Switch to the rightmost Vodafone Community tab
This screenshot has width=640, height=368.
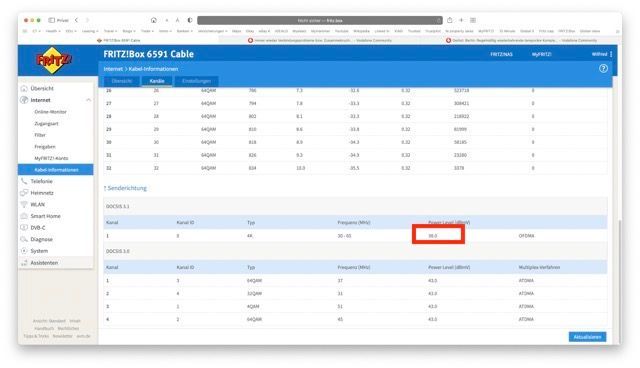coord(521,40)
